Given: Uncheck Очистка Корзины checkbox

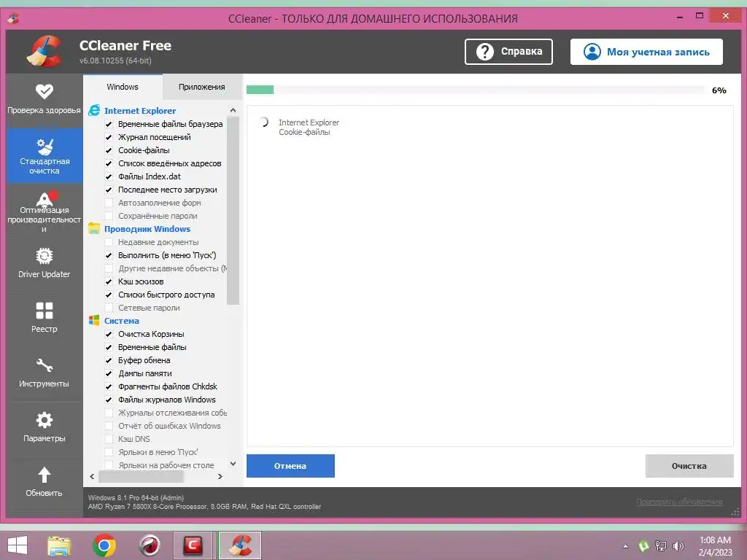Looking at the screenshot, I should click(109, 334).
